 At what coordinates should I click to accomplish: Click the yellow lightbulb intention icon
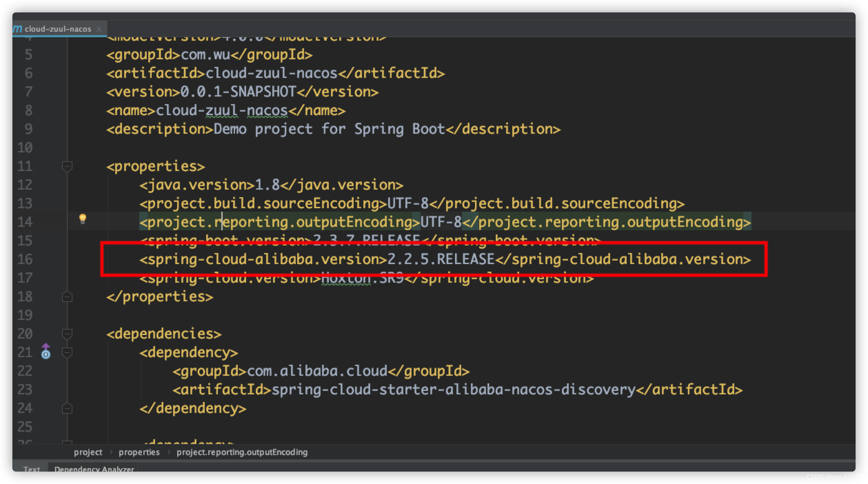coord(82,219)
